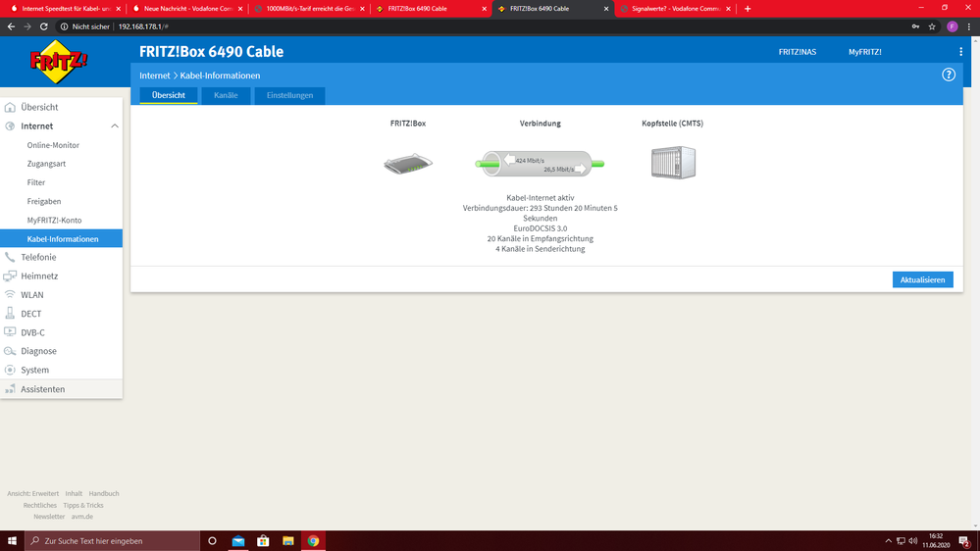
Task: Click the Internet globe icon
Action: [10, 126]
